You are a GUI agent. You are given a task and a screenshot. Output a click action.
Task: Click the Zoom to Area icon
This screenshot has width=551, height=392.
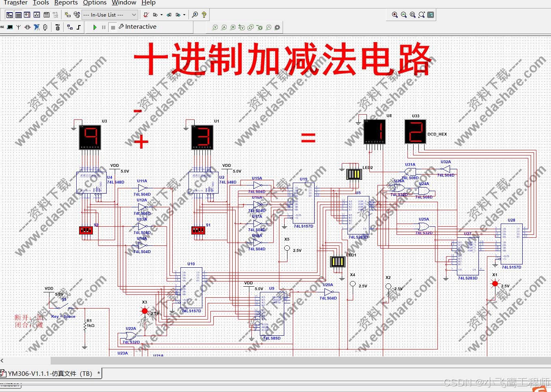coord(413,15)
